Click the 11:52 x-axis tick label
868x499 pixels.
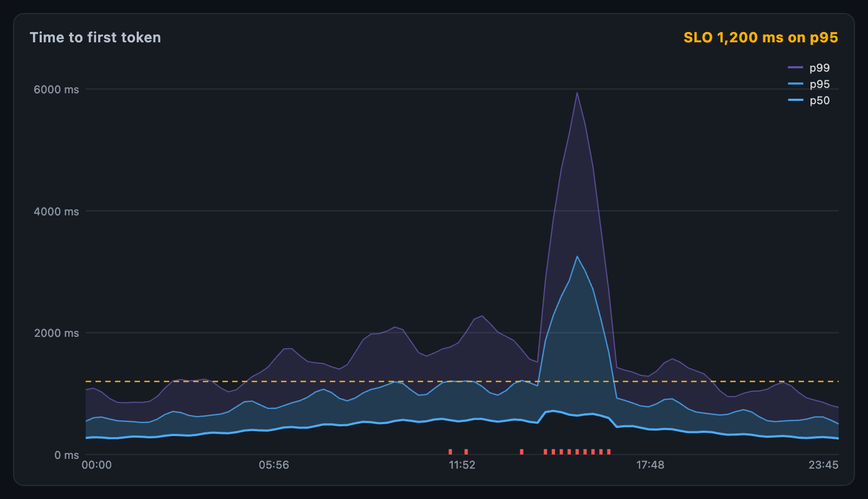click(462, 465)
